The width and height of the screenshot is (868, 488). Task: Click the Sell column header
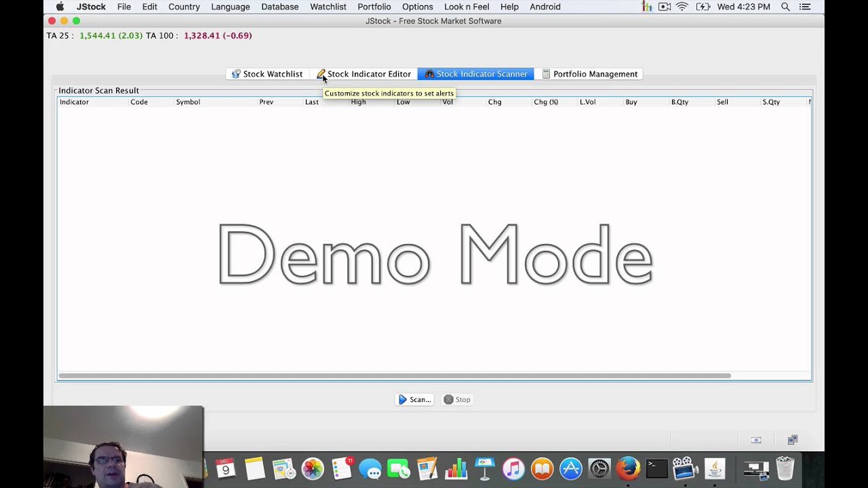tap(738, 102)
